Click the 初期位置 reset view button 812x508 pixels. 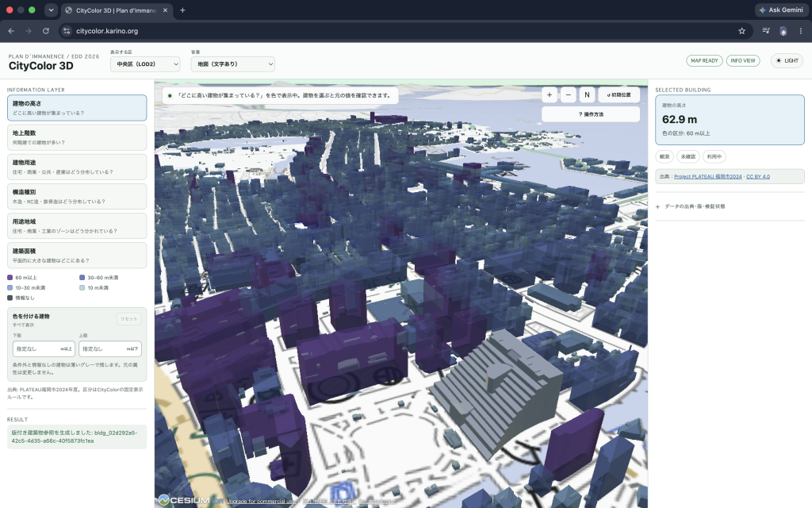coord(619,95)
